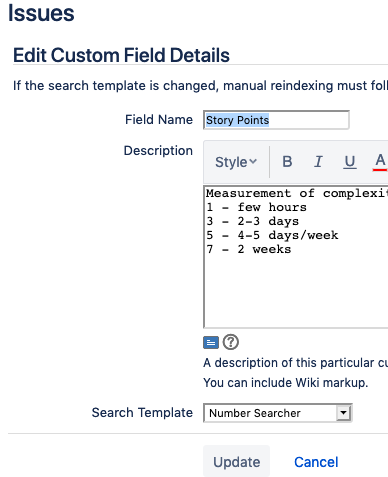Screen dimensions: 388x477
Task: Place the cursor on the "7 - 2 weeks" line
Action: coord(249,249)
